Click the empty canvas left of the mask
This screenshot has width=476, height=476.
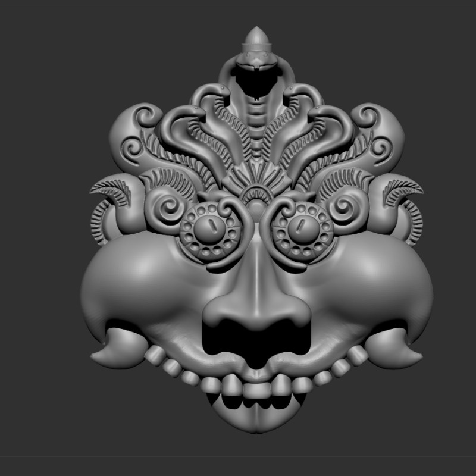click(x=42, y=238)
